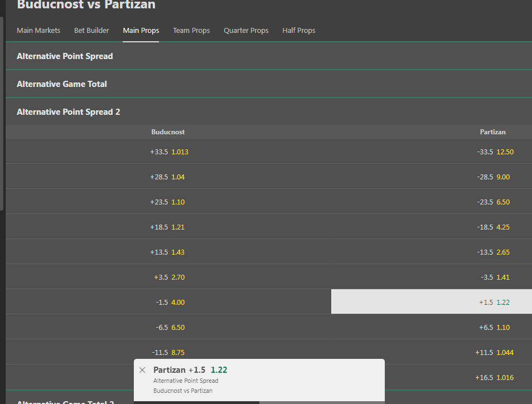Expand the Alternative Point Spread section
The image size is (532, 404).
(65, 56)
